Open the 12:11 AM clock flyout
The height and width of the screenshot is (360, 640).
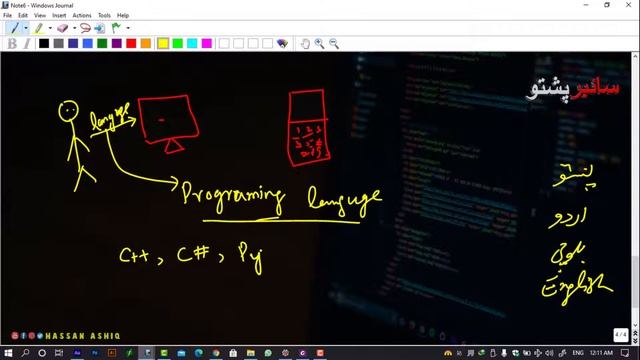click(x=601, y=353)
